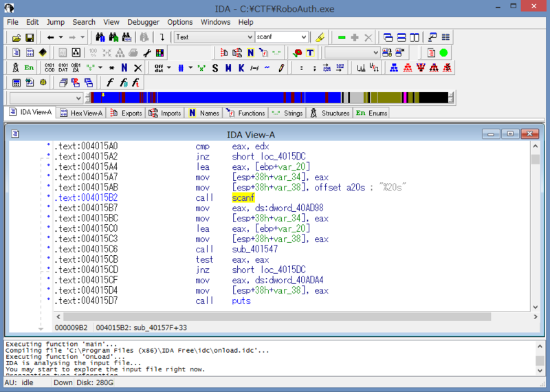Click the wrench setup icon
Image resolution: width=550 pixels, height=392 pixels.
point(147,53)
